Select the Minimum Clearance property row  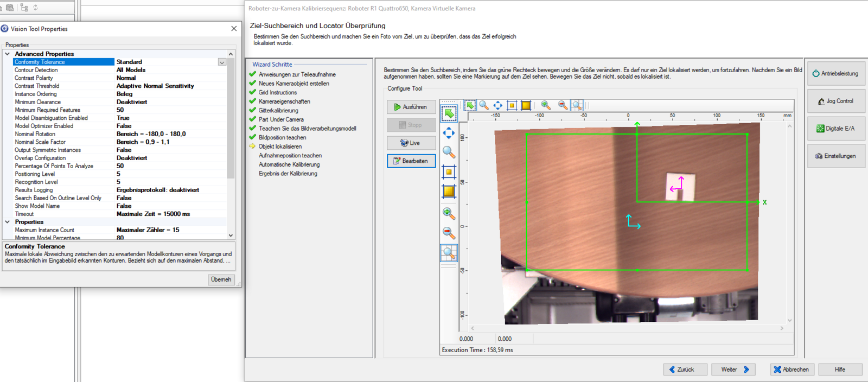38,102
